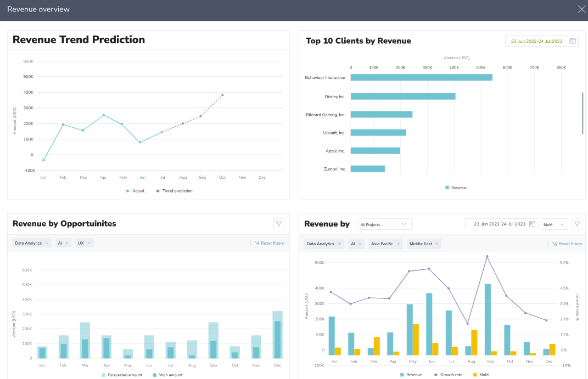Toggle the Growth rate legend in Revenue by chart
Screen dimensions: 588x379
coord(448,375)
